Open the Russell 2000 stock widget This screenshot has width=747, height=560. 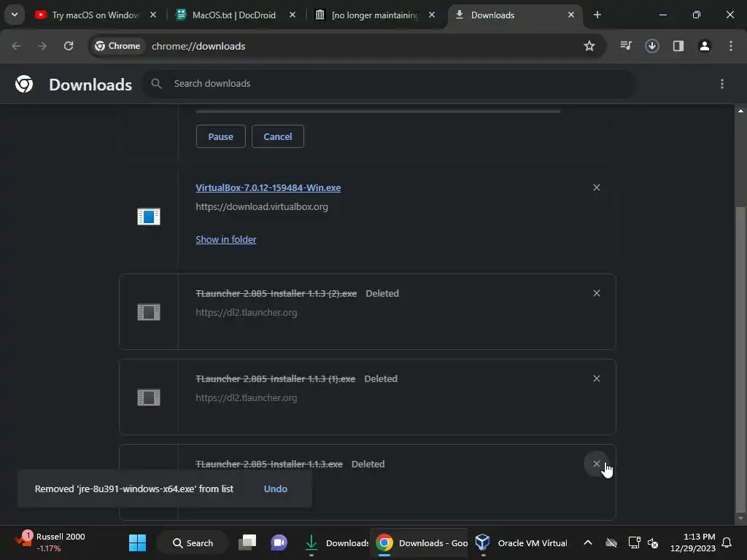(x=50, y=542)
